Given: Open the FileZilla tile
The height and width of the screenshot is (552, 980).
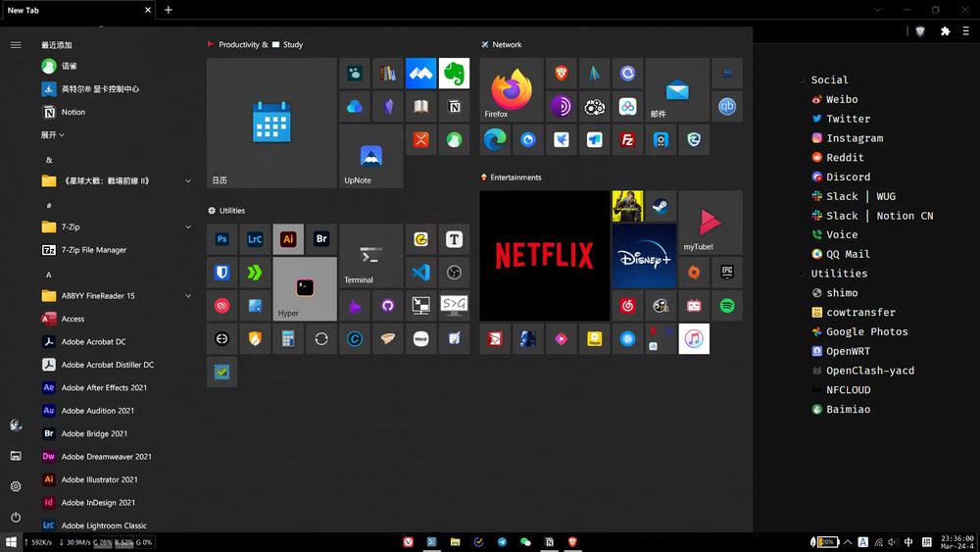Looking at the screenshot, I should [627, 140].
